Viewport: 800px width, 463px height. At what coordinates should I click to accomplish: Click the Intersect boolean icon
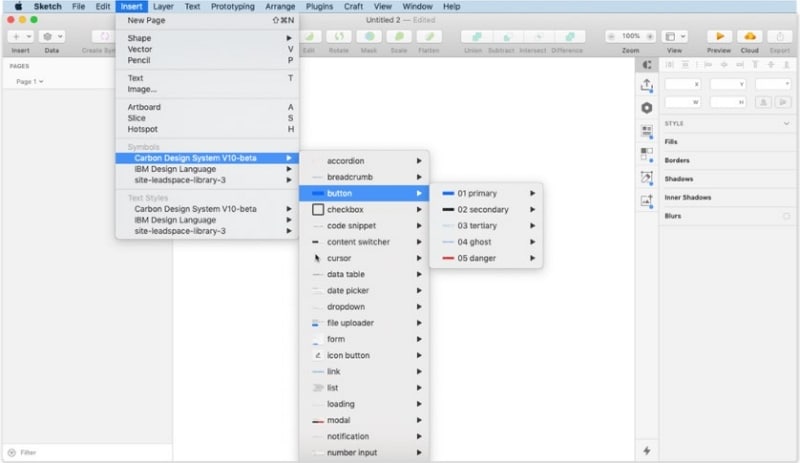point(538,36)
